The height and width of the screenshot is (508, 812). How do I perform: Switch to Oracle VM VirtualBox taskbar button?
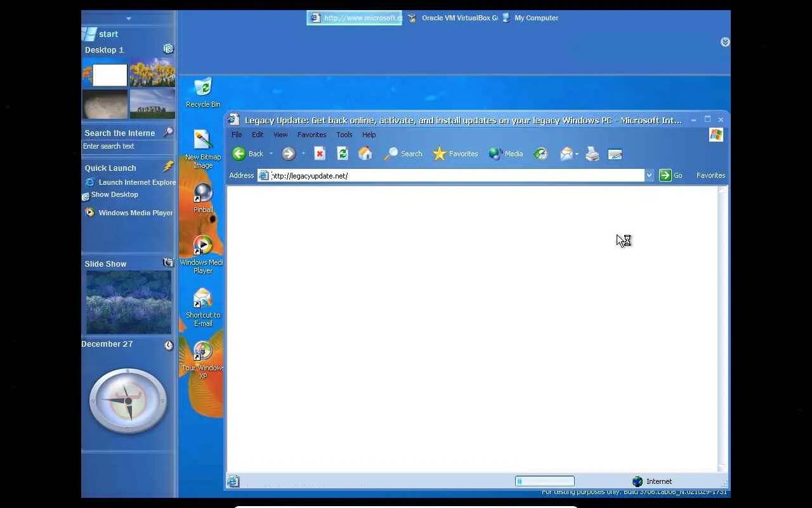tap(452, 18)
